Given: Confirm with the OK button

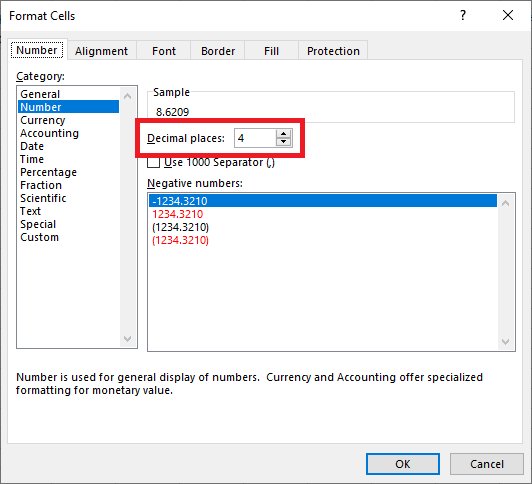Looking at the screenshot, I should [x=403, y=464].
